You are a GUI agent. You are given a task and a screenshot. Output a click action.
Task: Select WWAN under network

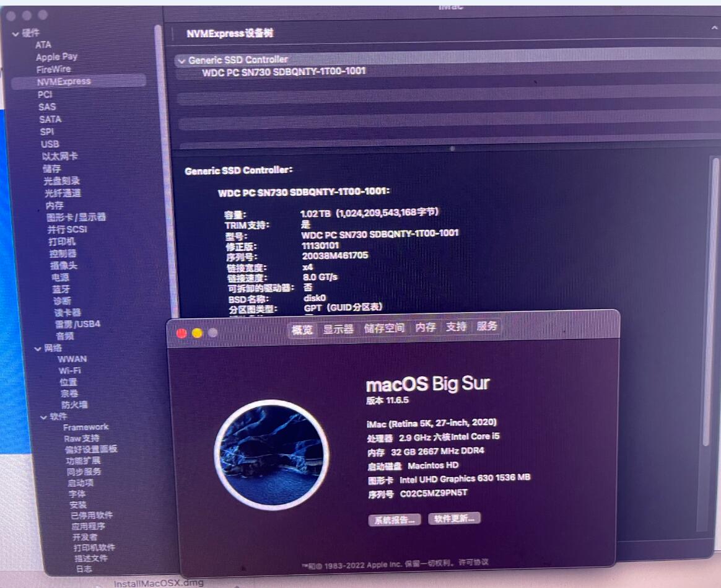[72, 359]
